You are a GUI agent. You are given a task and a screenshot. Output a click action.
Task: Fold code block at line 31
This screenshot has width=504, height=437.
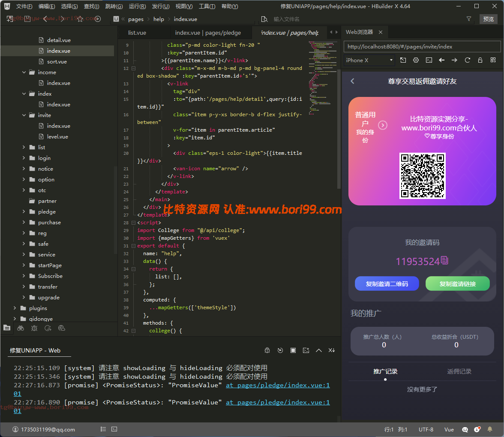(133, 246)
